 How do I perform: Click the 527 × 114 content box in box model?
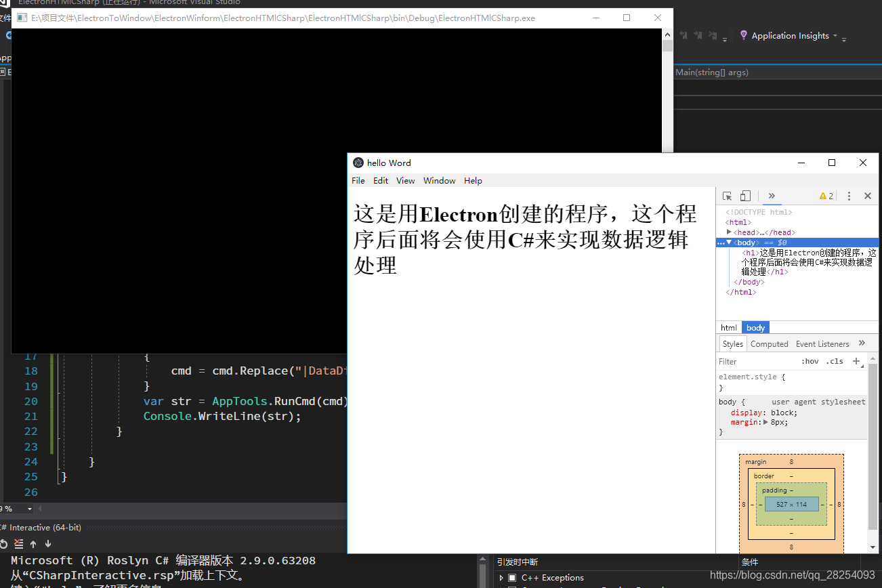792,505
